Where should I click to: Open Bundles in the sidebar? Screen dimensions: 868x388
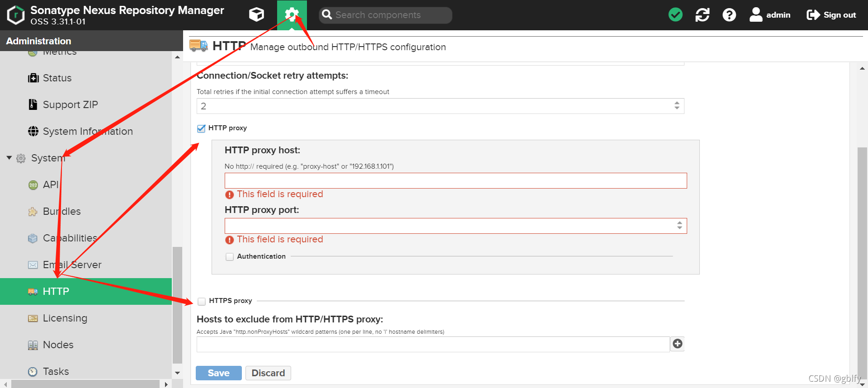point(61,212)
